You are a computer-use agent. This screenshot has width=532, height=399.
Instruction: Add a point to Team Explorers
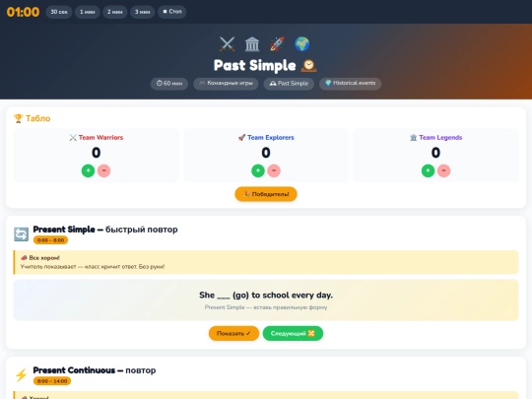point(258,170)
